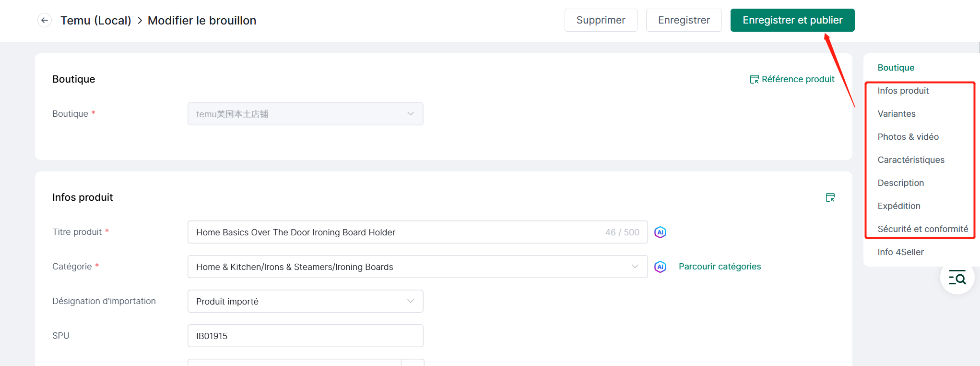Click Modifier le brouillon heading
Screen dimensions: 980x366
202,21
